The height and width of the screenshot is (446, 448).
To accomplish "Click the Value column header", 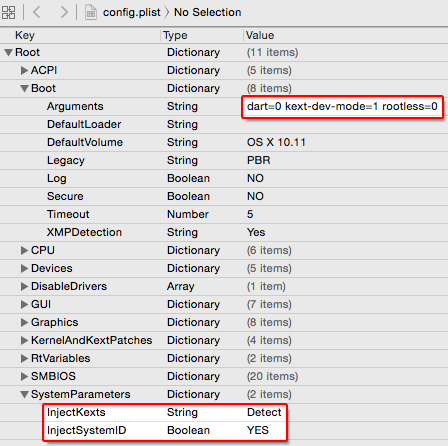I will pos(260,35).
